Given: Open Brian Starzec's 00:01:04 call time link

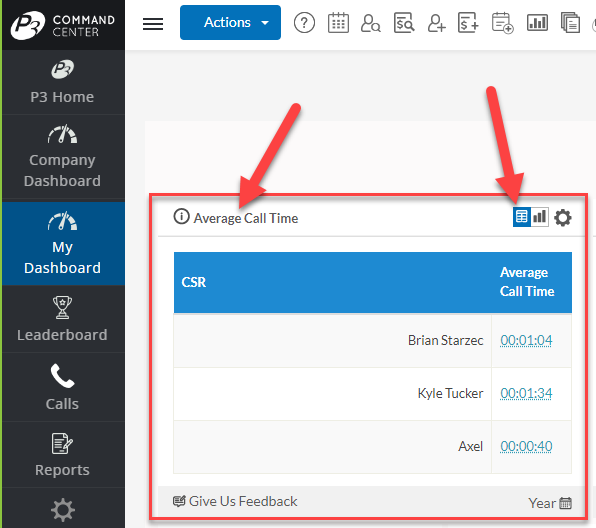Looking at the screenshot, I should tap(526, 340).
